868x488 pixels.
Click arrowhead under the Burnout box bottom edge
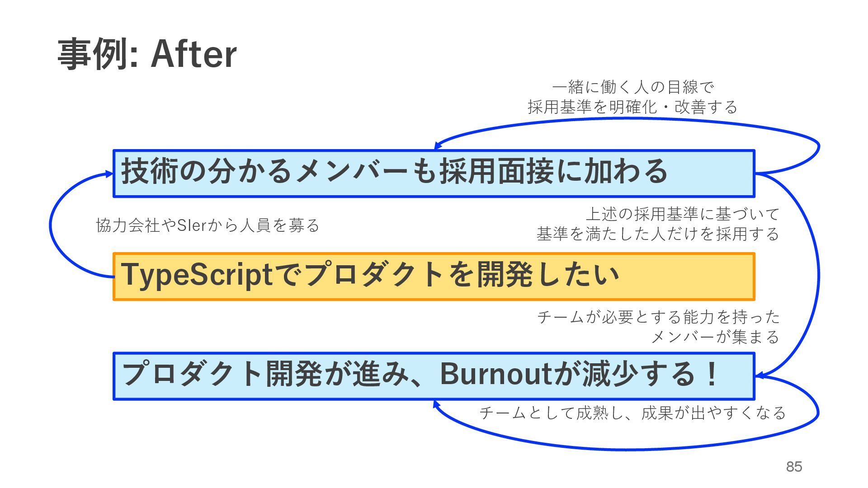436,404
